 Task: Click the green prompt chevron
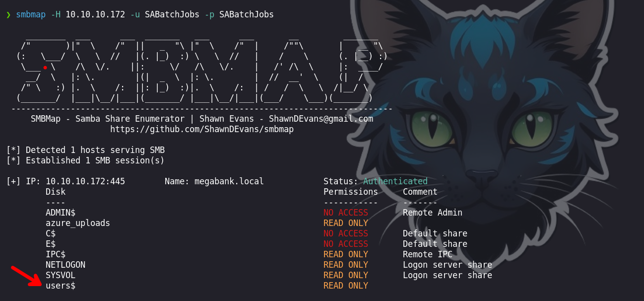click(8, 15)
